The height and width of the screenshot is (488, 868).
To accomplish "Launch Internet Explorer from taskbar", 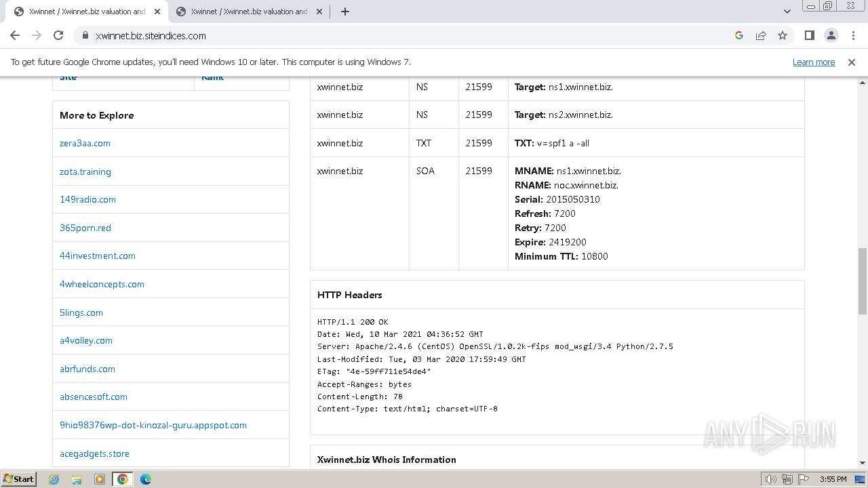I will pyautogui.click(x=54, y=479).
